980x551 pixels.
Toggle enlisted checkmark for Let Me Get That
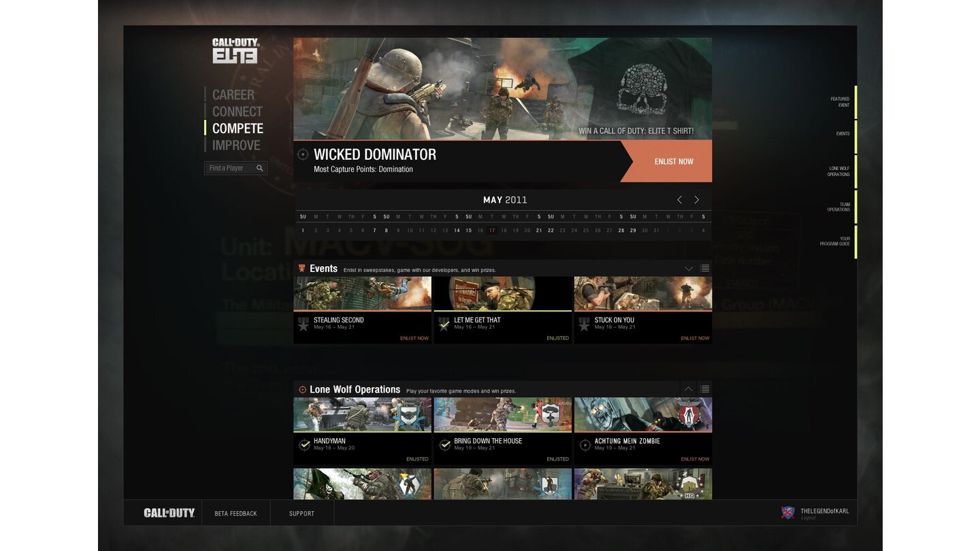point(444,324)
